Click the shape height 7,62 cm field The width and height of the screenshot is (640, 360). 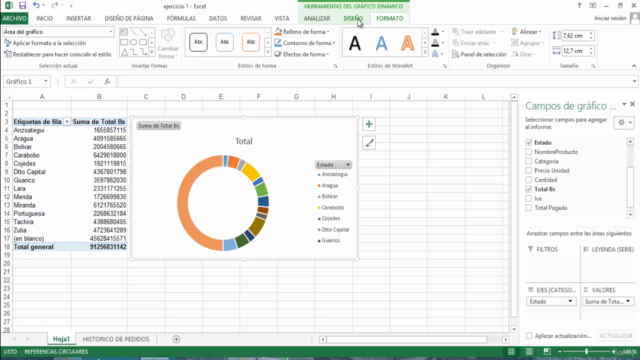pyautogui.click(x=575, y=36)
